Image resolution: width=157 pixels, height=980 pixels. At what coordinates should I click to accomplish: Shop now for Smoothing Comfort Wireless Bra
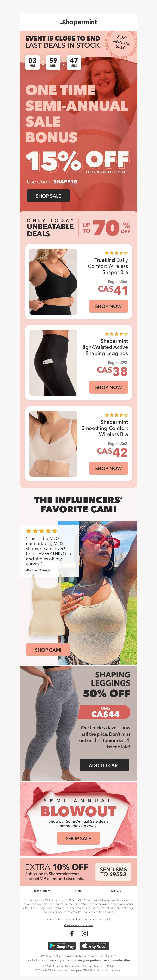coord(108,468)
